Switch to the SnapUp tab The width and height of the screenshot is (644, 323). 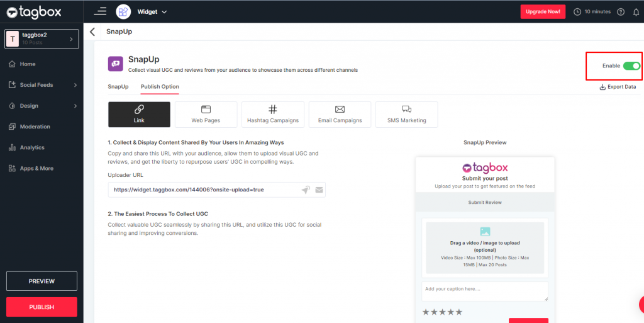coord(118,87)
